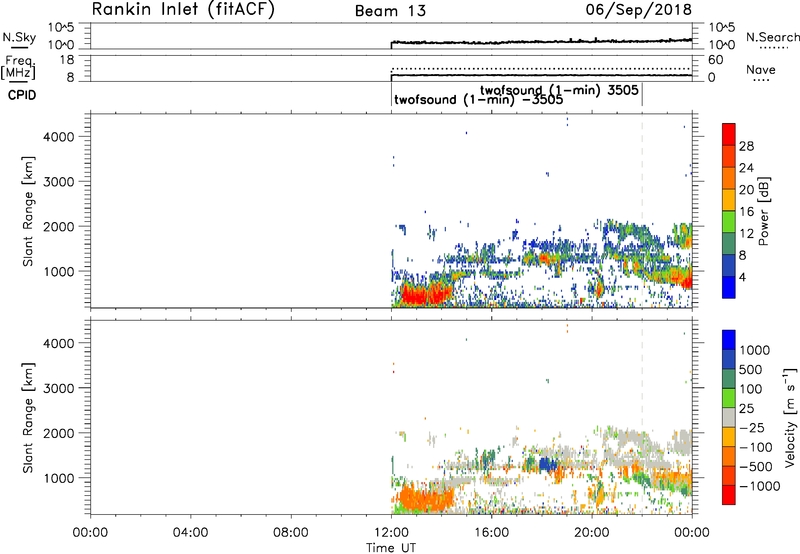
Task: Click 'twofsound (1-min) -3505' CPID text
Action: pos(479,99)
